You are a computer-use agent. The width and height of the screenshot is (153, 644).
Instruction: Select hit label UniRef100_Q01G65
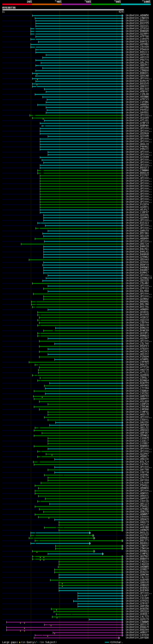click(x=137, y=118)
